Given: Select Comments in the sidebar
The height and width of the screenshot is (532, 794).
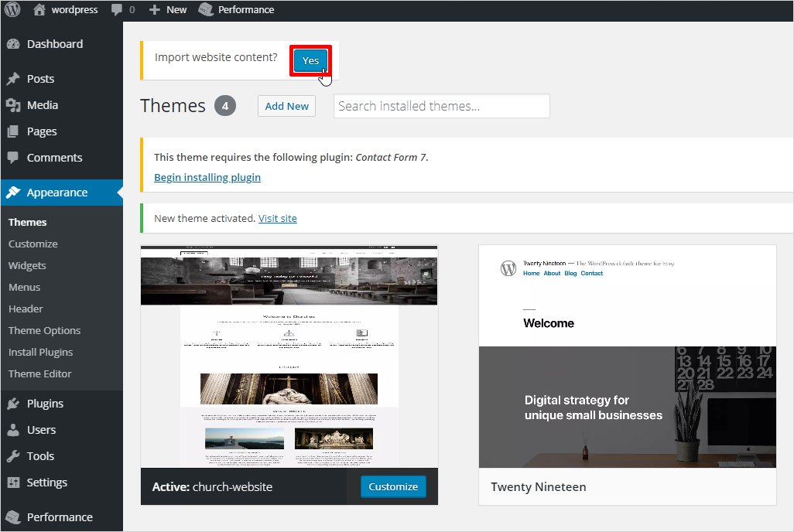Looking at the screenshot, I should [54, 158].
